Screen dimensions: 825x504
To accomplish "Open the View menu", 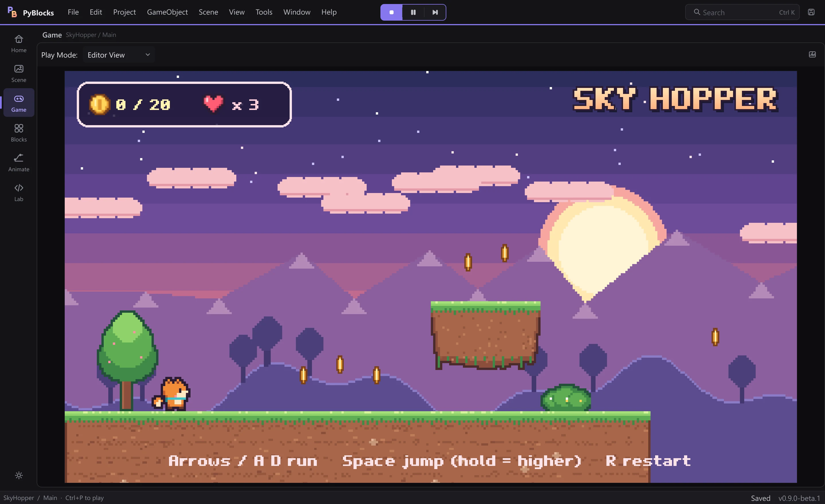I will [x=237, y=12].
